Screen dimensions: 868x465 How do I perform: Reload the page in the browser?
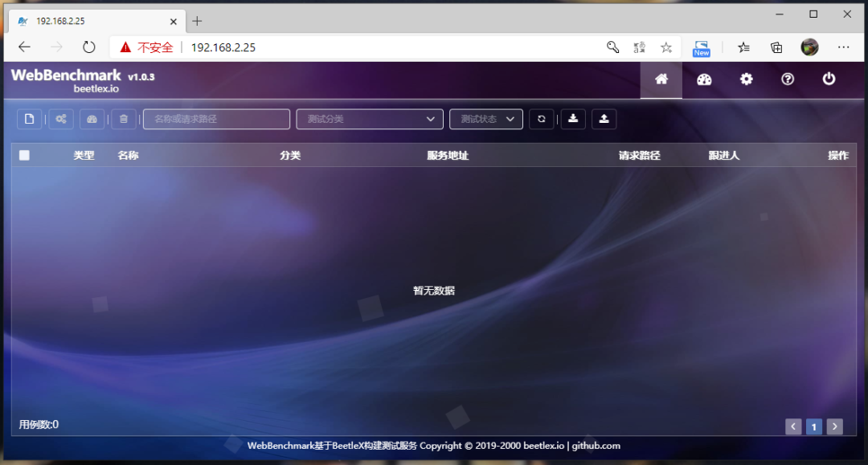pos(88,47)
